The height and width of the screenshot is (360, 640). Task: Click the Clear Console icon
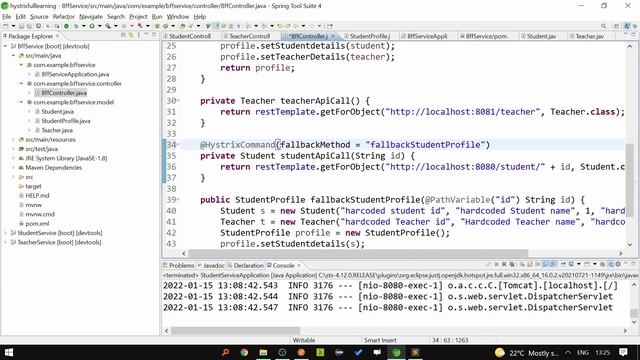522,264
